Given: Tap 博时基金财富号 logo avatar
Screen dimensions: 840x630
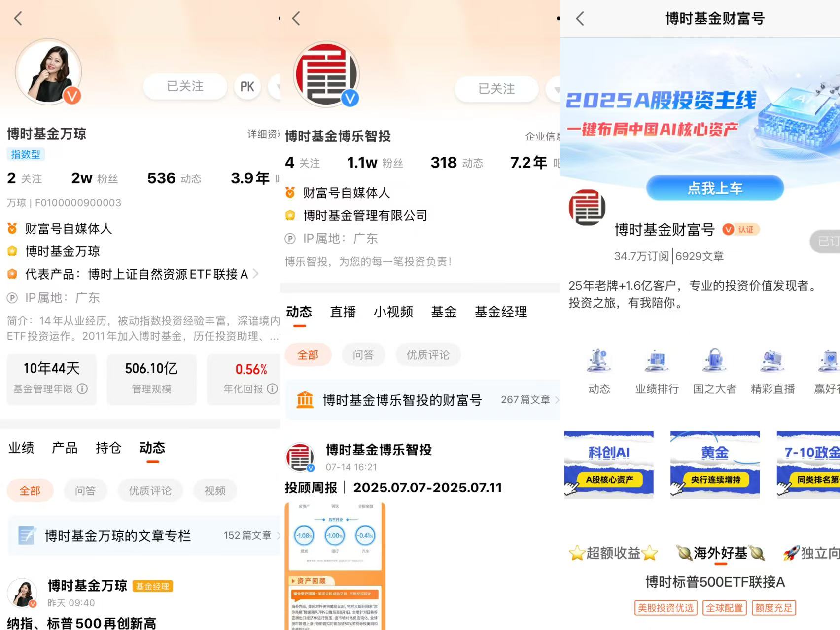Looking at the screenshot, I should 587,208.
